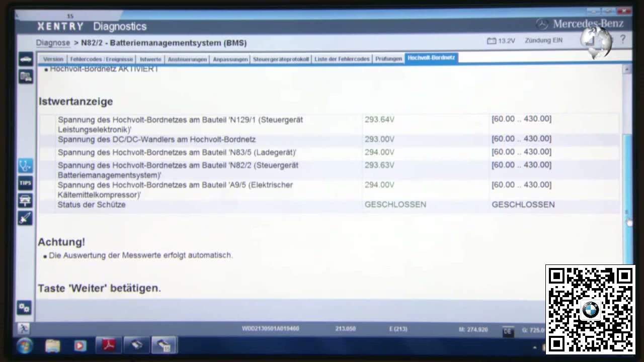
Task: Click the sidebar icon below the vehicle icon
Action: click(26, 76)
